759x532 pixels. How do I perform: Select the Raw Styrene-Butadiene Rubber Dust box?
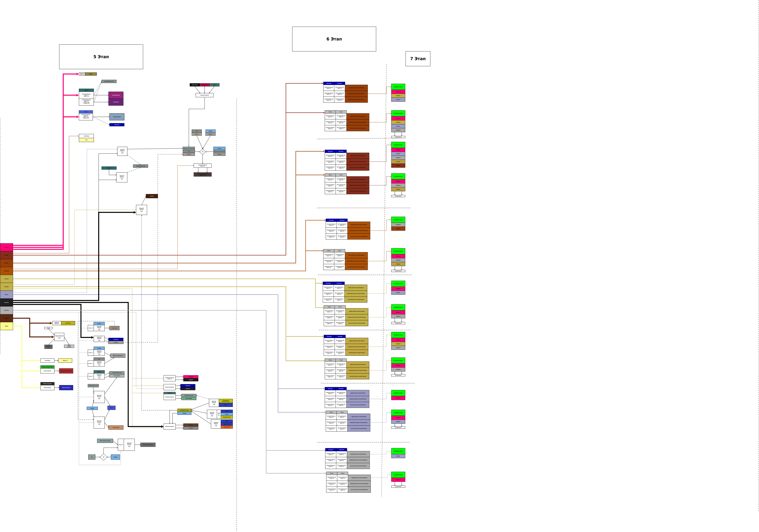pos(203,174)
